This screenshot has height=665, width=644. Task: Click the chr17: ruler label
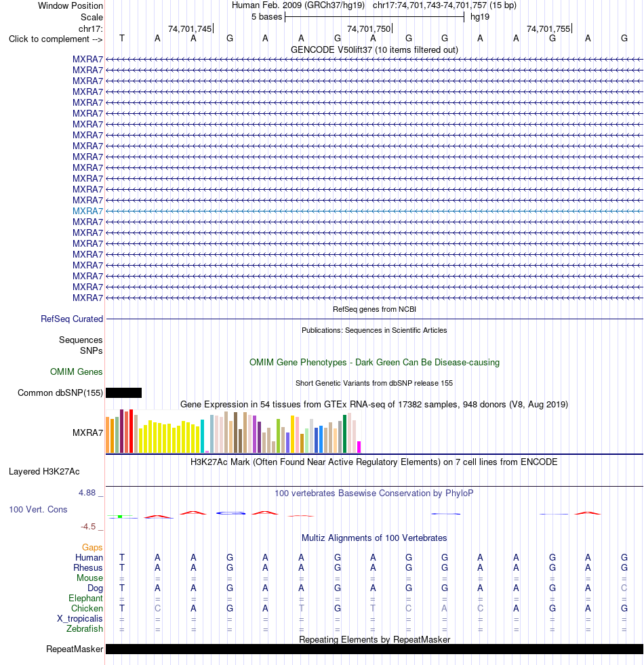tap(90, 29)
